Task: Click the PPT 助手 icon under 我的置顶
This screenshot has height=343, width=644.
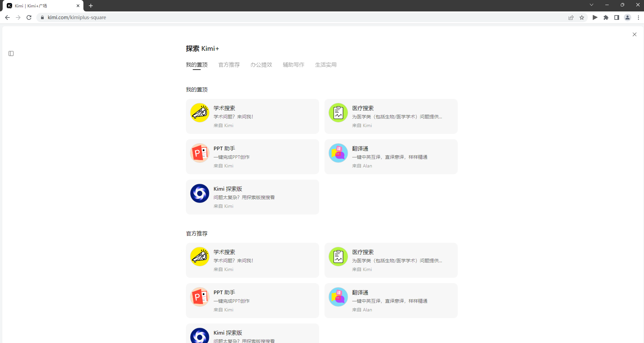Action: [x=200, y=153]
